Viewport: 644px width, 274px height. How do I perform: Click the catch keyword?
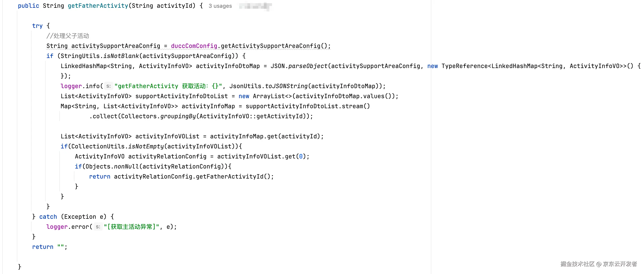pos(48,217)
